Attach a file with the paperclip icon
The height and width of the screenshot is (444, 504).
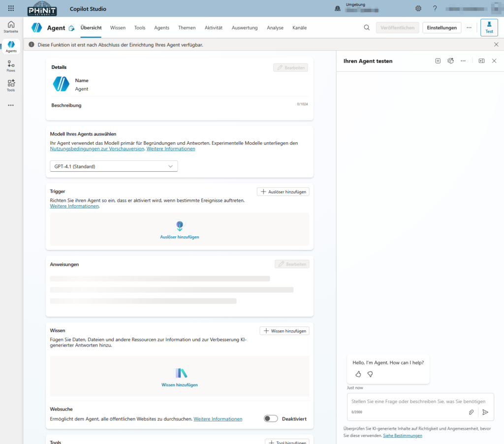click(471, 412)
